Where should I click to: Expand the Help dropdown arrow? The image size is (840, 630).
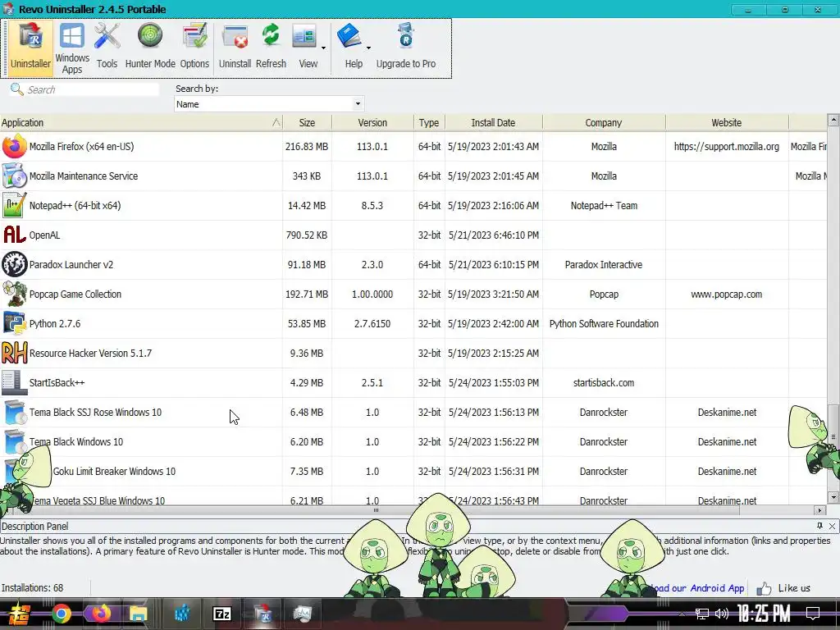368,48
